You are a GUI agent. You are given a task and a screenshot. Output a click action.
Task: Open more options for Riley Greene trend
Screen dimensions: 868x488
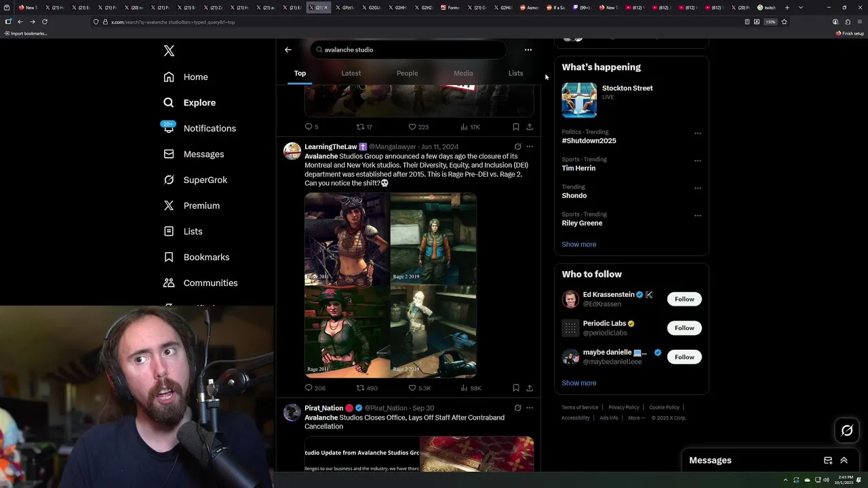698,216
